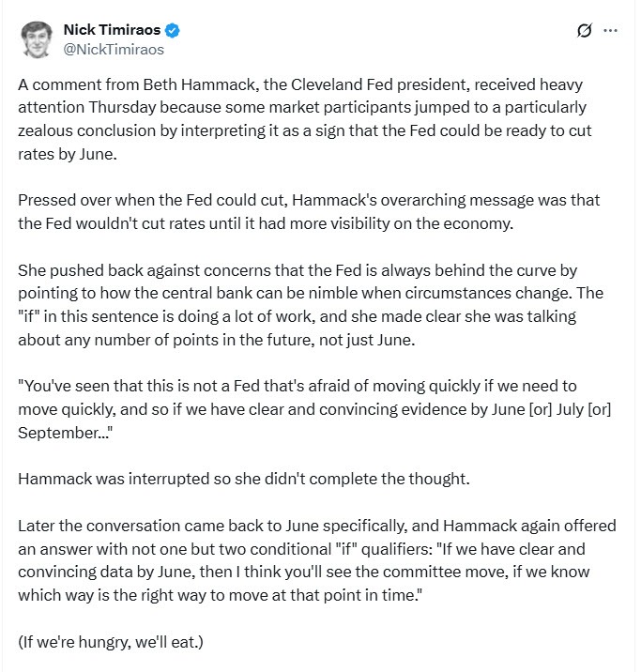Open the @NickTimiraos handle link
The width and height of the screenshot is (641, 672).
point(113,49)
